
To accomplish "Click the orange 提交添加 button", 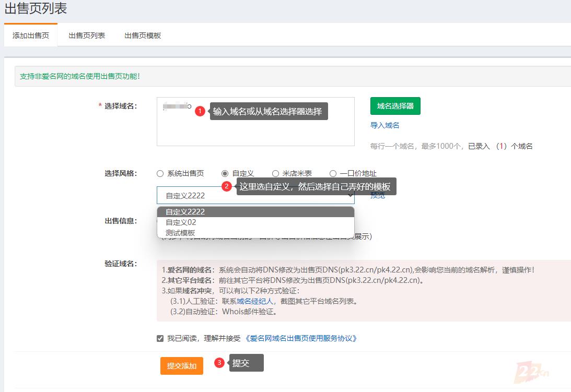I will coord(181,366).
